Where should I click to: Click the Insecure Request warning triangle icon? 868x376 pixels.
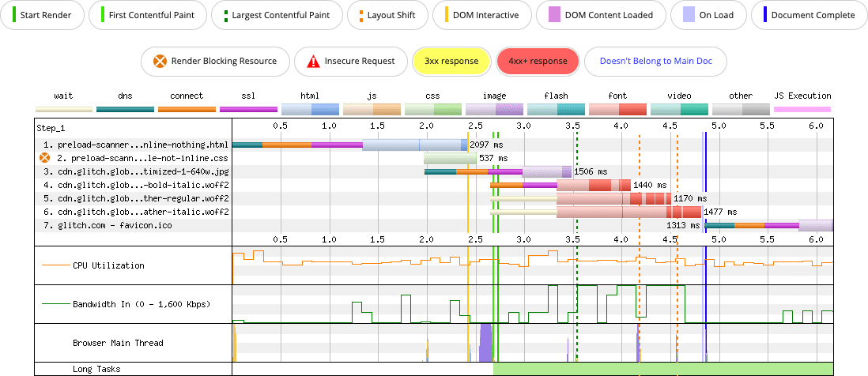click(313, 61)
